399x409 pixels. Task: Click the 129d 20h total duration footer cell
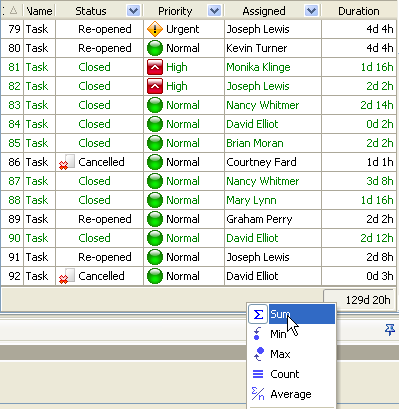[x=360, y=300]
